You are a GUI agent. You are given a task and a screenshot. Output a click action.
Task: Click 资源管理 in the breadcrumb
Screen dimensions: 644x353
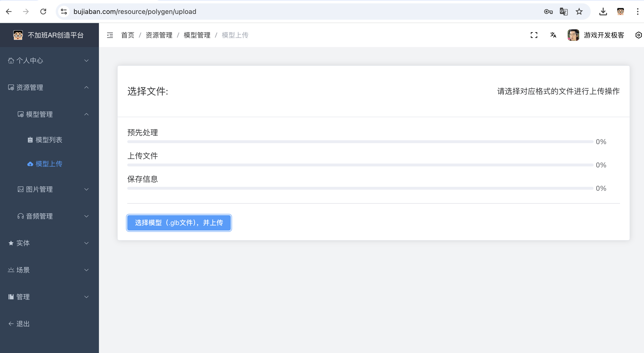tap(159, 35)
